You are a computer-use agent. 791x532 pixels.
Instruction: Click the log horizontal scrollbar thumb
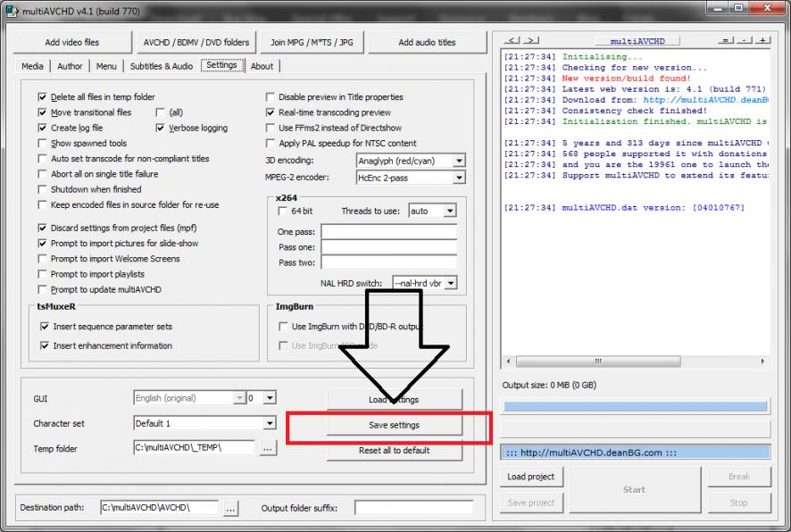tap(598, 361)
